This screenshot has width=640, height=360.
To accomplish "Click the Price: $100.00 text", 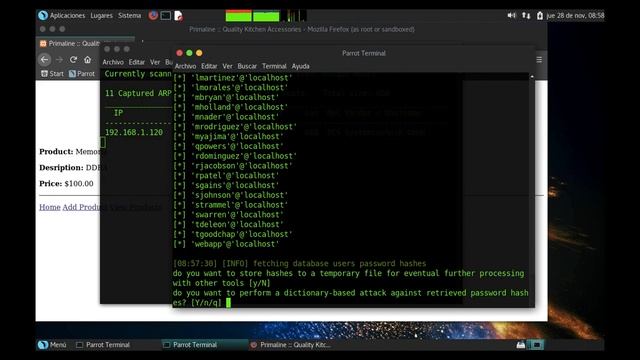I will point(66,184).
